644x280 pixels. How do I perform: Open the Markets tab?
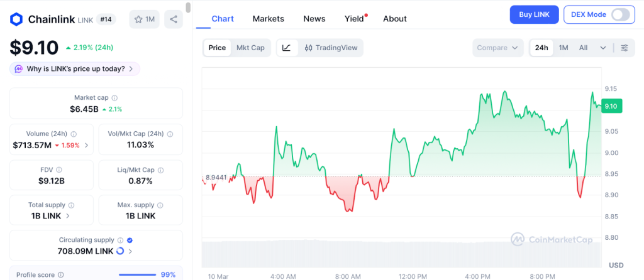point(268,19)
